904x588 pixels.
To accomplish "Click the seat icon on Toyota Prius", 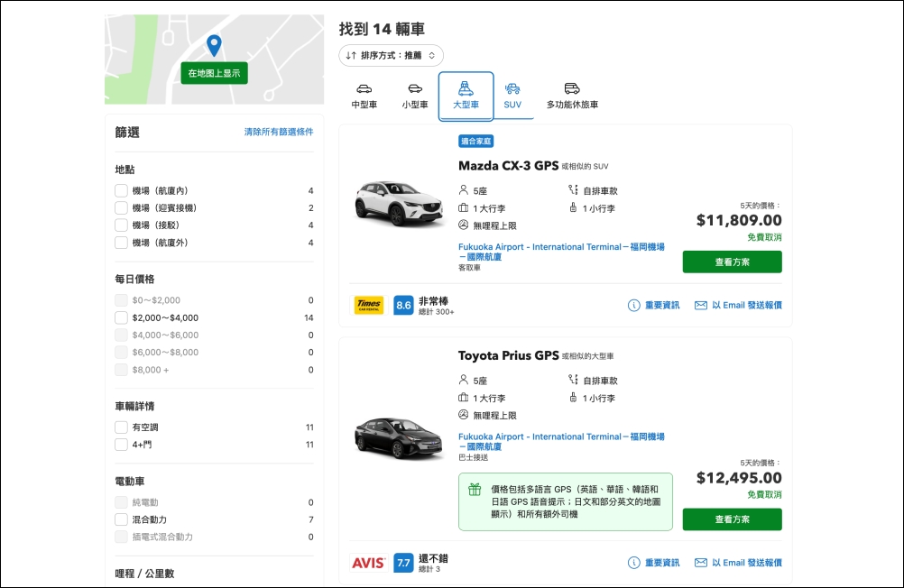I will tap(463, 380).
